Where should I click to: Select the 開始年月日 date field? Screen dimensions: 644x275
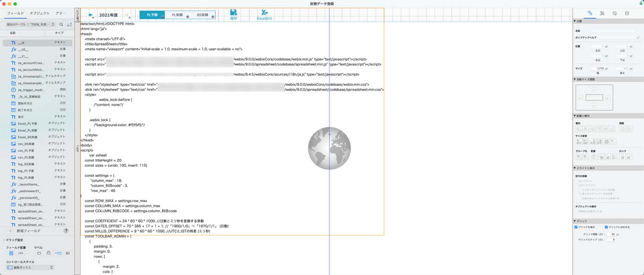click(x=38, y=103)
